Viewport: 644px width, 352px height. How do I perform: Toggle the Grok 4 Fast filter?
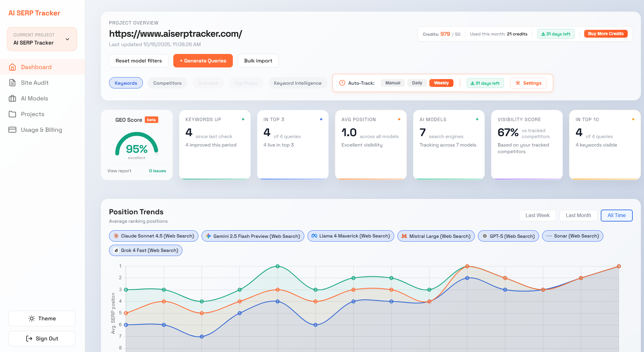pos(145,250)
